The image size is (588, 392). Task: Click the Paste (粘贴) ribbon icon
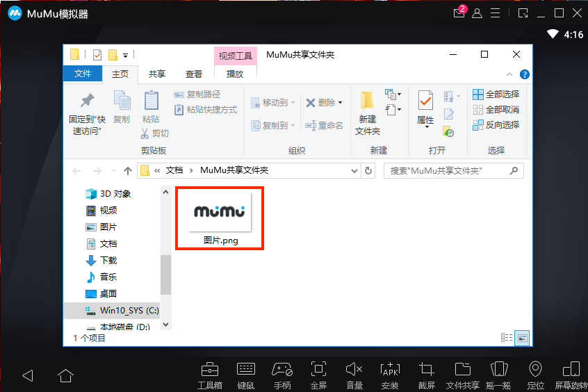[x=151, y=107]
